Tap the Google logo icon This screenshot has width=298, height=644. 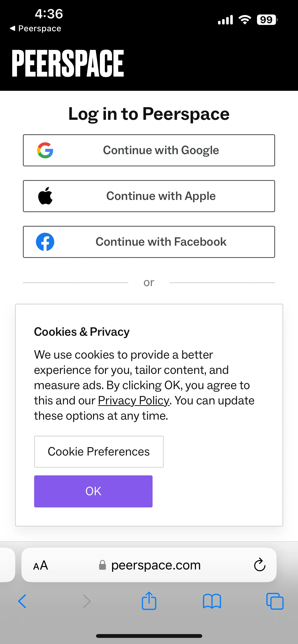click(x=45, y=150)
